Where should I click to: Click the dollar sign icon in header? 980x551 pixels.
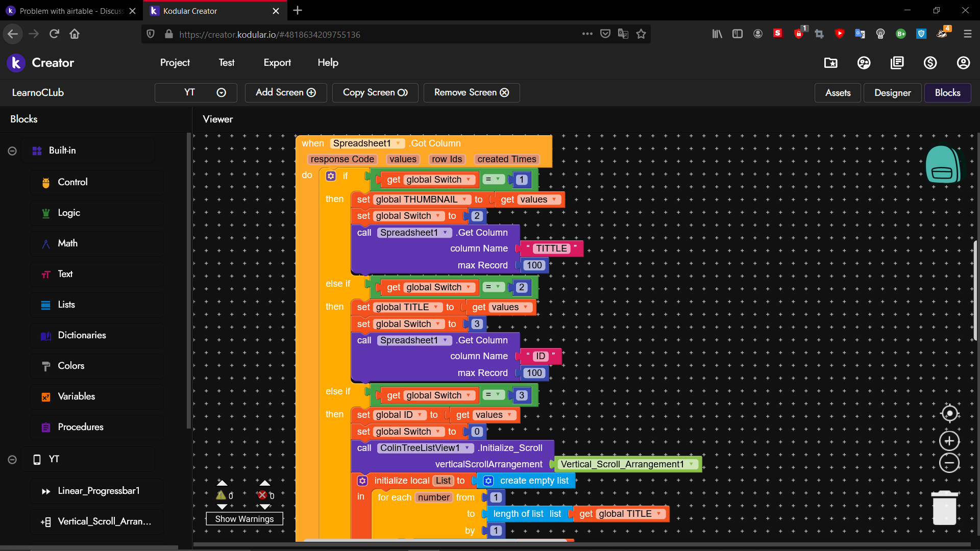click(930, 63)
